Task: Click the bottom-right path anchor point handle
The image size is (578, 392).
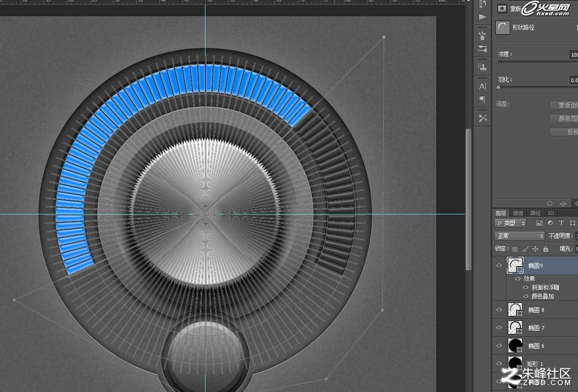Action: (x=326, y=378)
